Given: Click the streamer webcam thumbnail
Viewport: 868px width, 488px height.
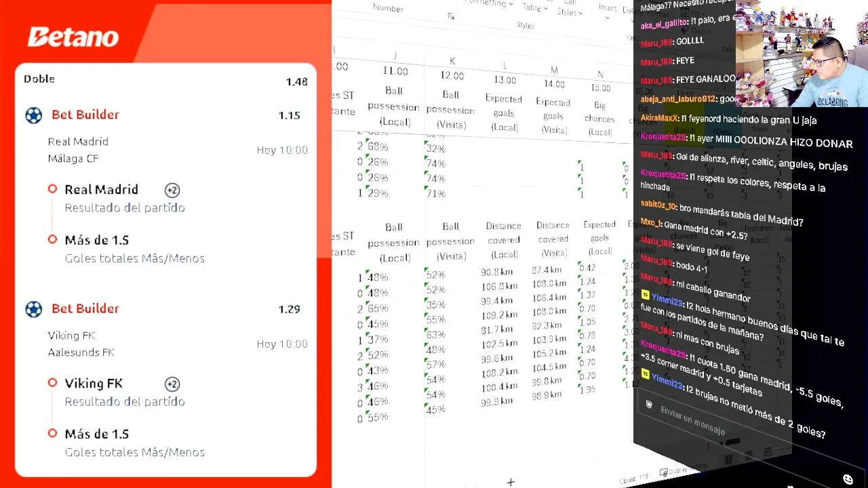Looking at the screenshot, I should (x=802, y=54).
